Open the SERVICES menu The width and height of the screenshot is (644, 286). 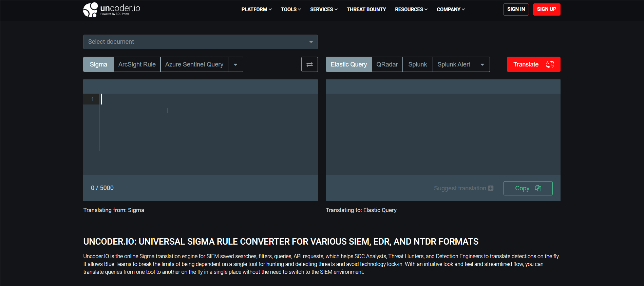324,9
